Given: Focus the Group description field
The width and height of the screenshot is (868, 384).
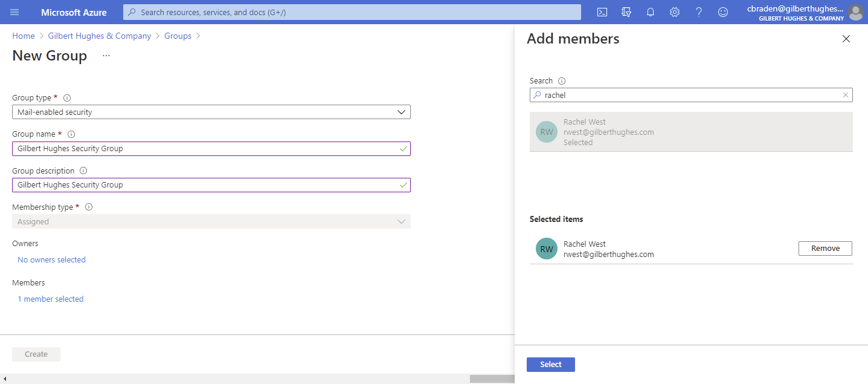Looking at the screenshot, I should 211,185.
